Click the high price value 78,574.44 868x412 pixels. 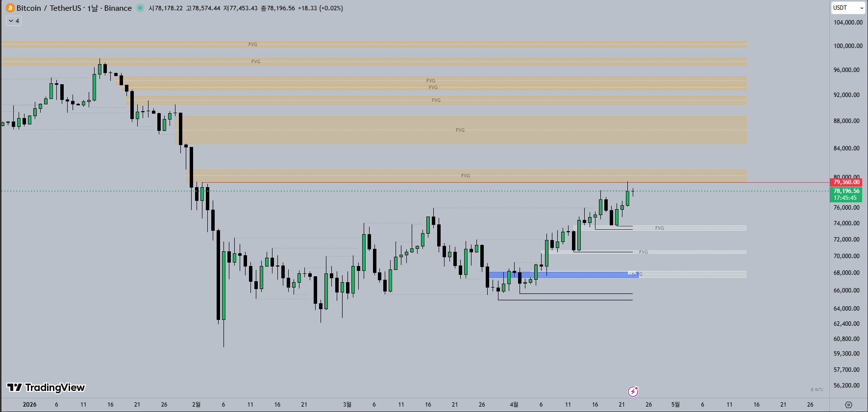coord(206,8)
